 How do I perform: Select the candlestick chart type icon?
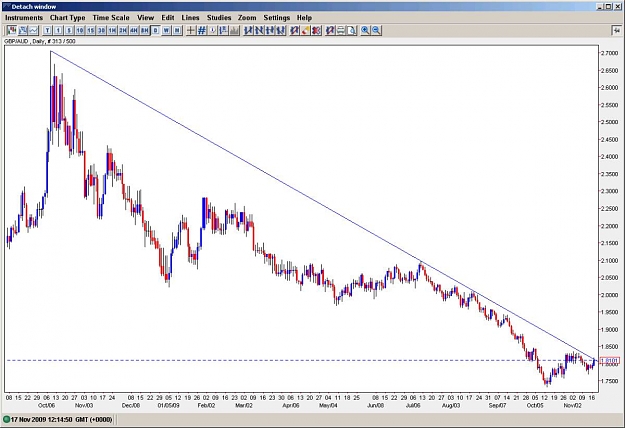pos(12,30)
